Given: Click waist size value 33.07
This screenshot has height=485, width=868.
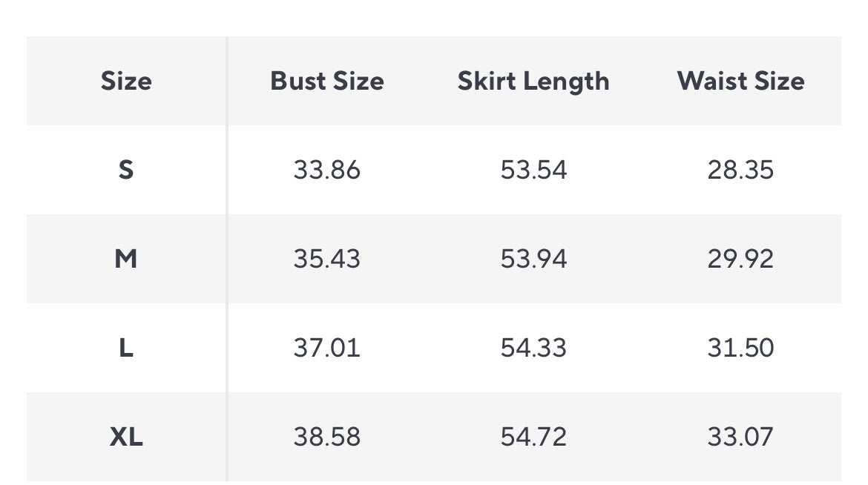Looking at the screenshot, I should 740,437.
